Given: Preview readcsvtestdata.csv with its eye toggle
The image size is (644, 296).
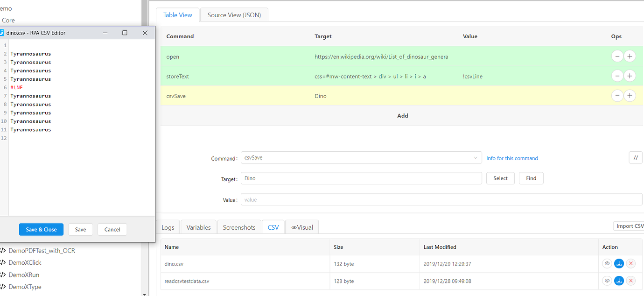Looking at the screenshot, I should (x=607, y=281).
